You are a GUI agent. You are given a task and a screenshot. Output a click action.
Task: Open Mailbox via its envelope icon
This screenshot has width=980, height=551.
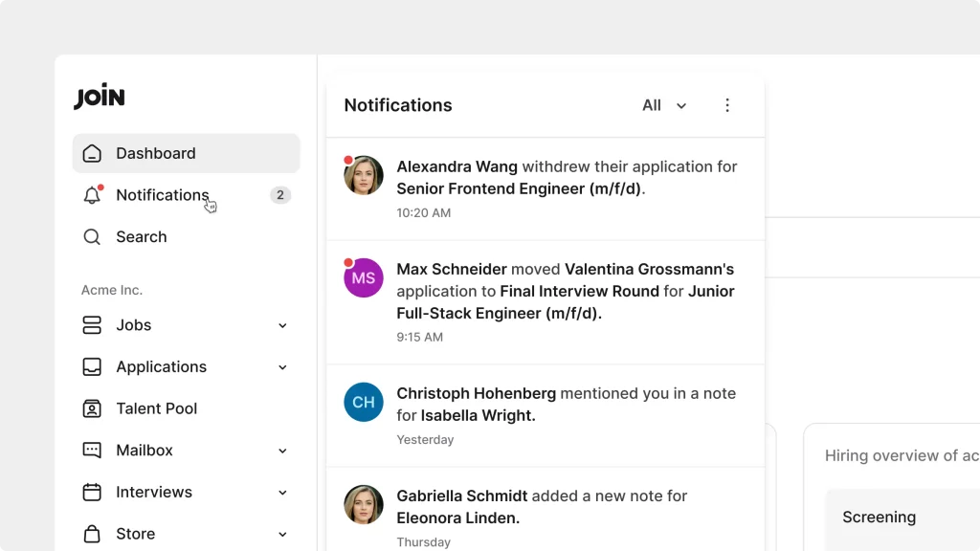(x=92, y=450)
